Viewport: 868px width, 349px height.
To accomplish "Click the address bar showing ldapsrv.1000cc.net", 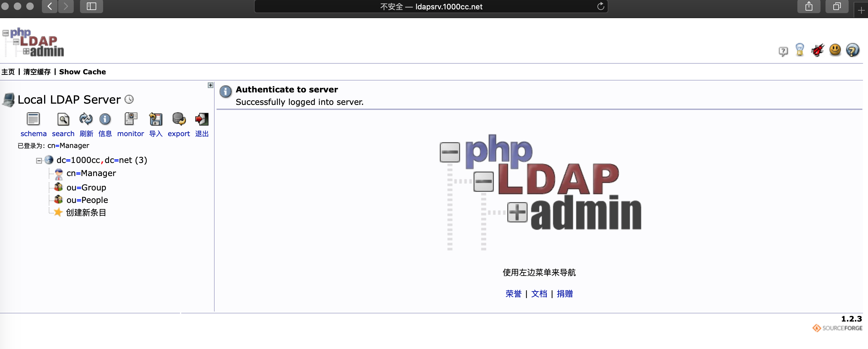I will coord(431,6).
